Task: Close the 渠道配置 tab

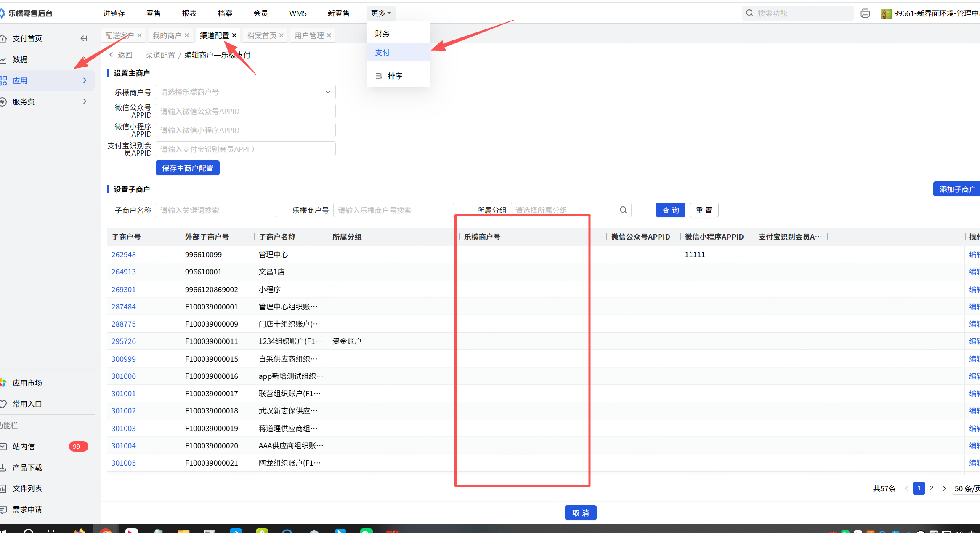Action: click(x=234, y=35)
